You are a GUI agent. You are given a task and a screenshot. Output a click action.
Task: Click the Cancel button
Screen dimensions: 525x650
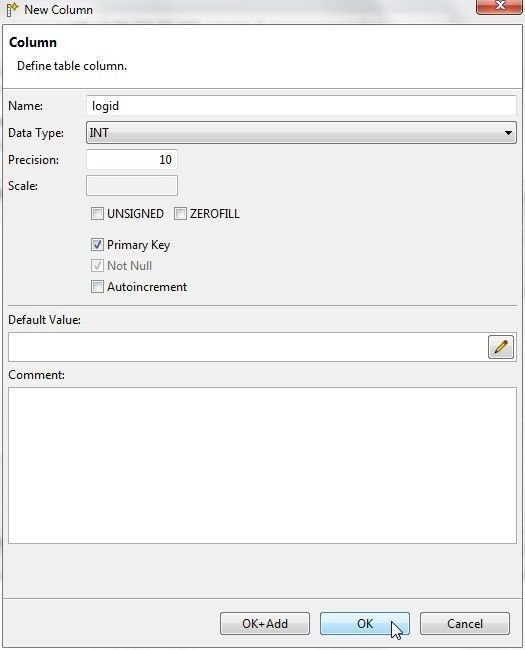464,623
